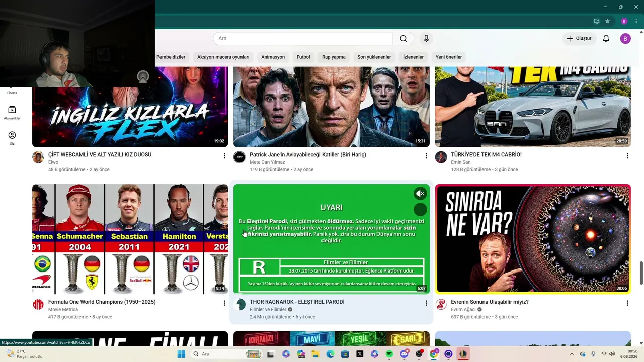The image size is (644, 362).
Task: Open Movie Metrica channel avatar
Action: [x=38, y=305]
